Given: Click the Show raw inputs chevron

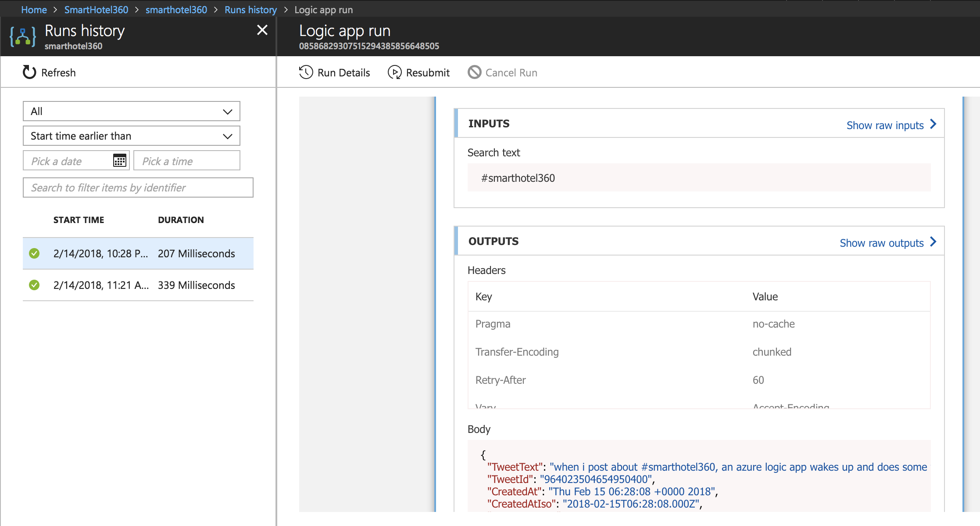Looking at the screenshot, I should [x=933, y=125].
